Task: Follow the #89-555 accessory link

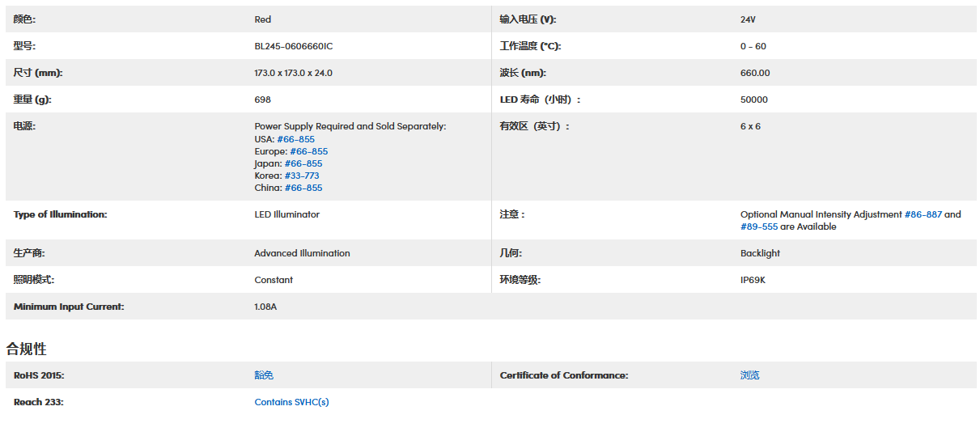Action: click(x=759, y=226)
